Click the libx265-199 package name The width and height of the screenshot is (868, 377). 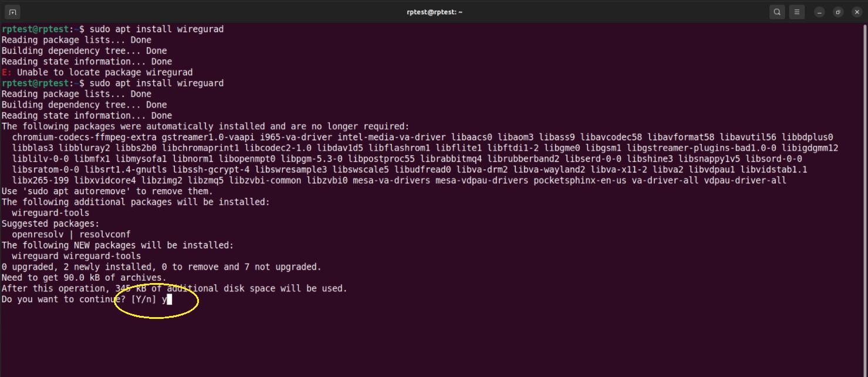tap(40, 180)
